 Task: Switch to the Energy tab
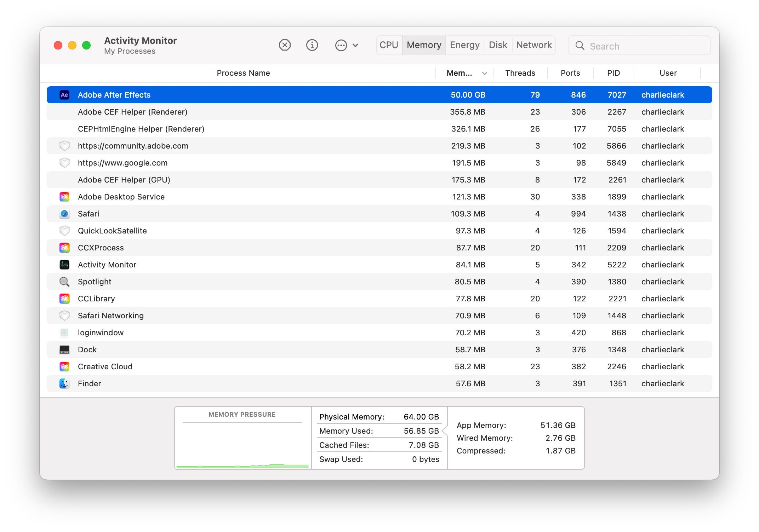tap(464, 45)
